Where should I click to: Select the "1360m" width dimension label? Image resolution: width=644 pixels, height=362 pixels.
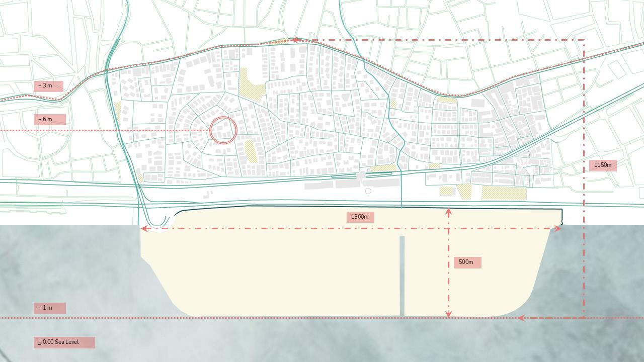(x=360, y=217)
